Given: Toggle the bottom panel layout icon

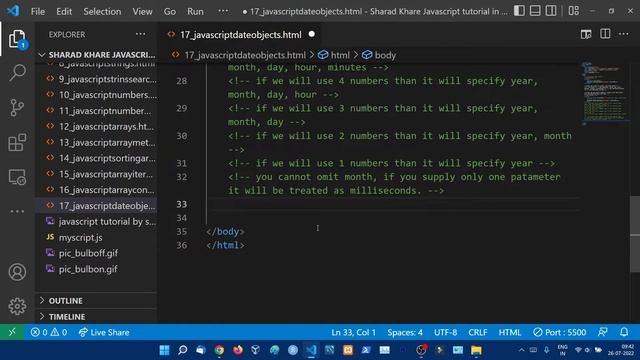Looking at the screenshot, I should (535, 11).
